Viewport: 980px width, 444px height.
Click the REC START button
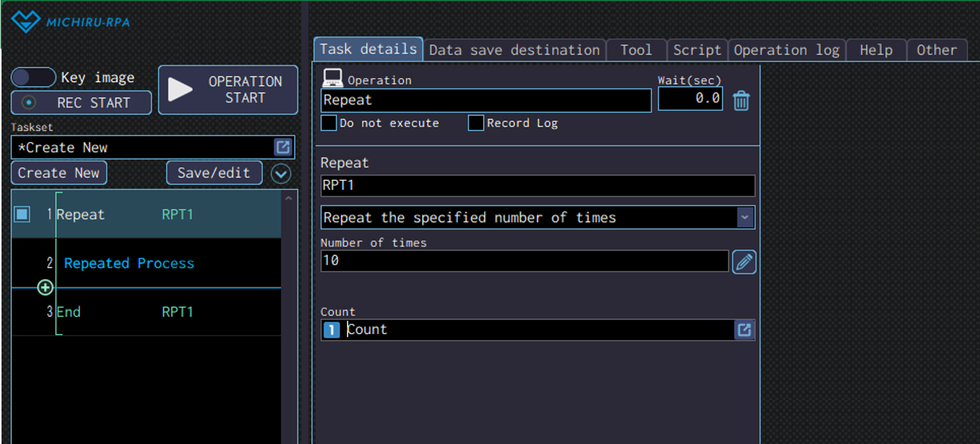pyautogui.click(x=81, y=103)
